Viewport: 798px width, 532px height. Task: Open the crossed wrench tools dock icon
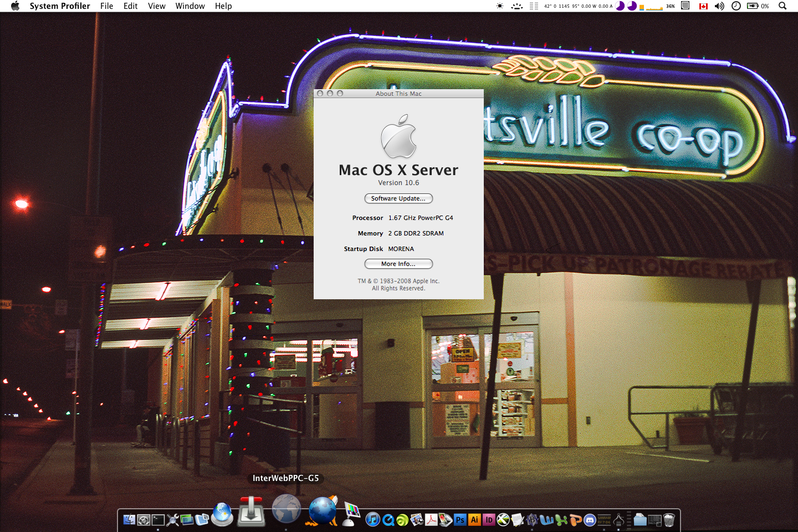tap(172, 520)
